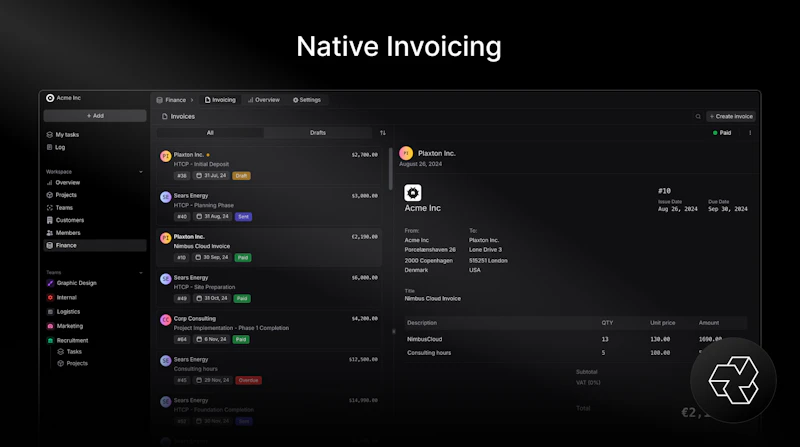Click the Acme Inc invoice logo
Viewport: 800px width, 447px height.
(413, 193)
